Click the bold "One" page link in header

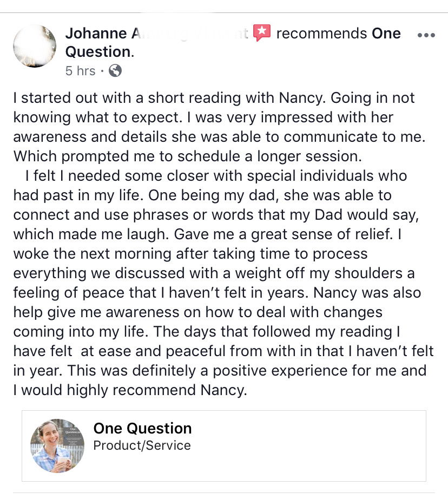tap(386, 34)
